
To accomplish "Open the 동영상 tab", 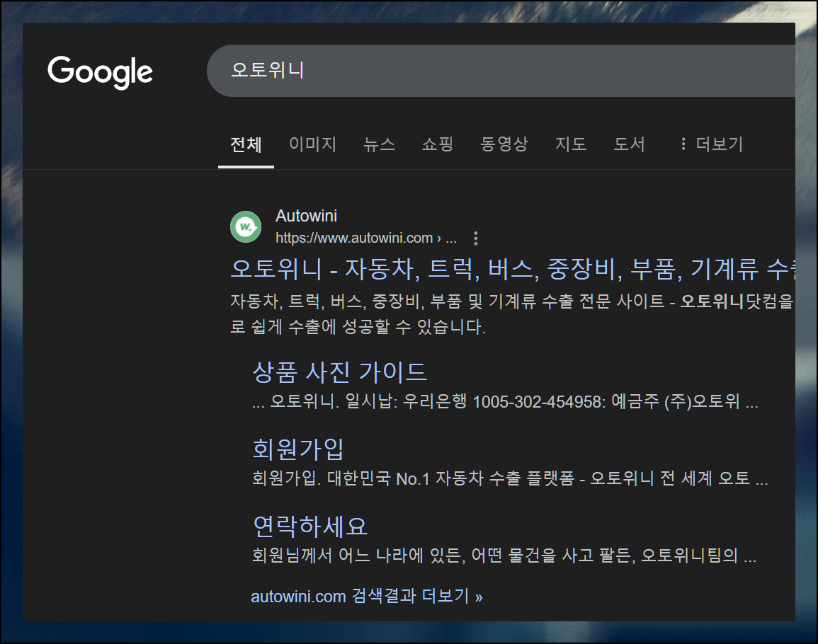I will click(504, 144).
